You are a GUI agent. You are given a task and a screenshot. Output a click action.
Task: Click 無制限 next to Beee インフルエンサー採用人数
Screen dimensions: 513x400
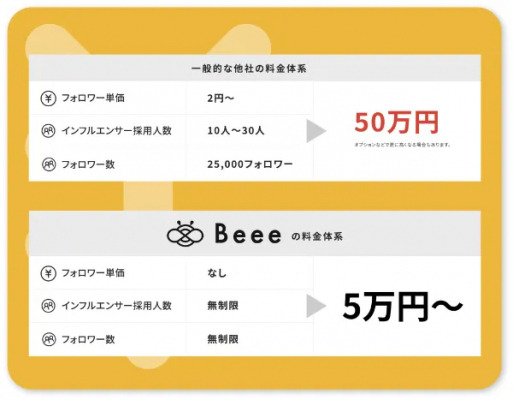tap(223, 306)
